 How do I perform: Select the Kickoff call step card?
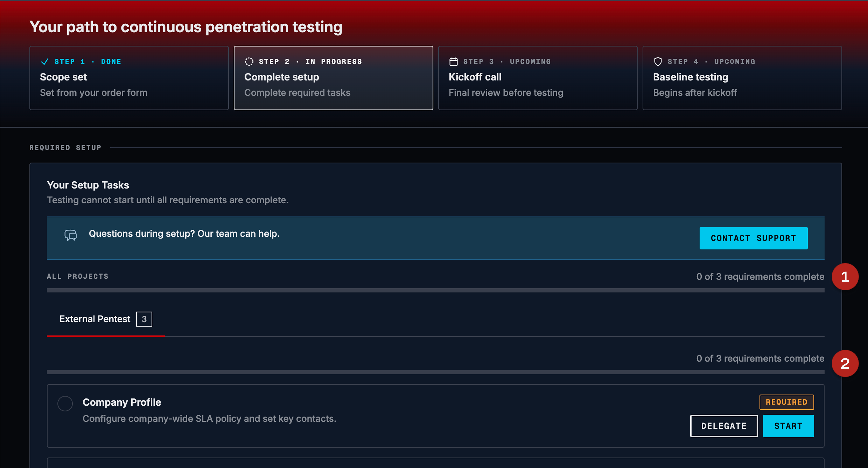(538, 78)
